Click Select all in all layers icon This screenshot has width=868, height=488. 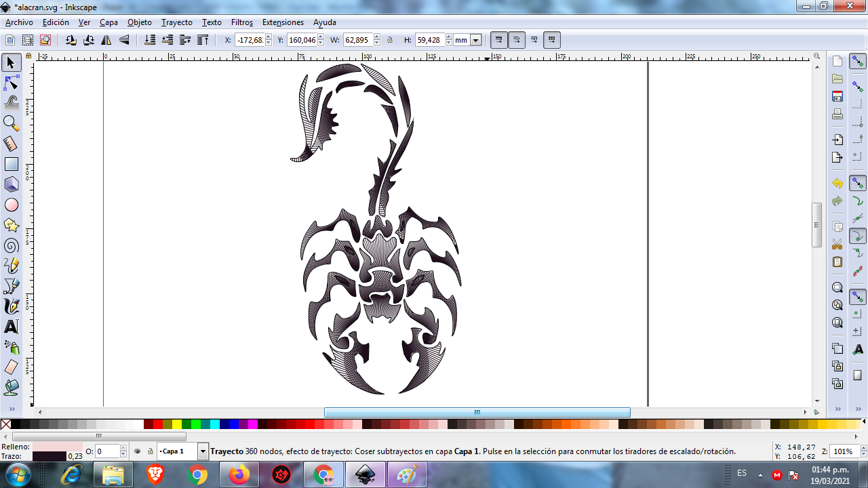tap(28, 40)
